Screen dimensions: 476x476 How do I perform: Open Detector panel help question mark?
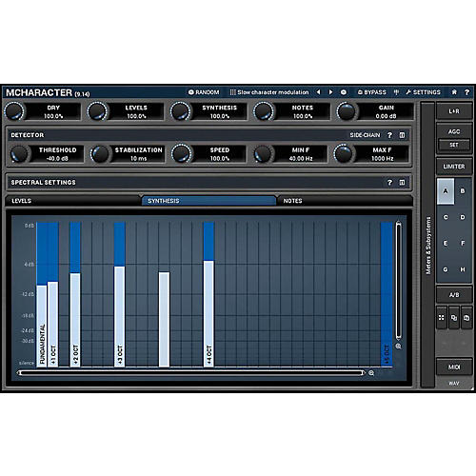(x=389, y=135)
